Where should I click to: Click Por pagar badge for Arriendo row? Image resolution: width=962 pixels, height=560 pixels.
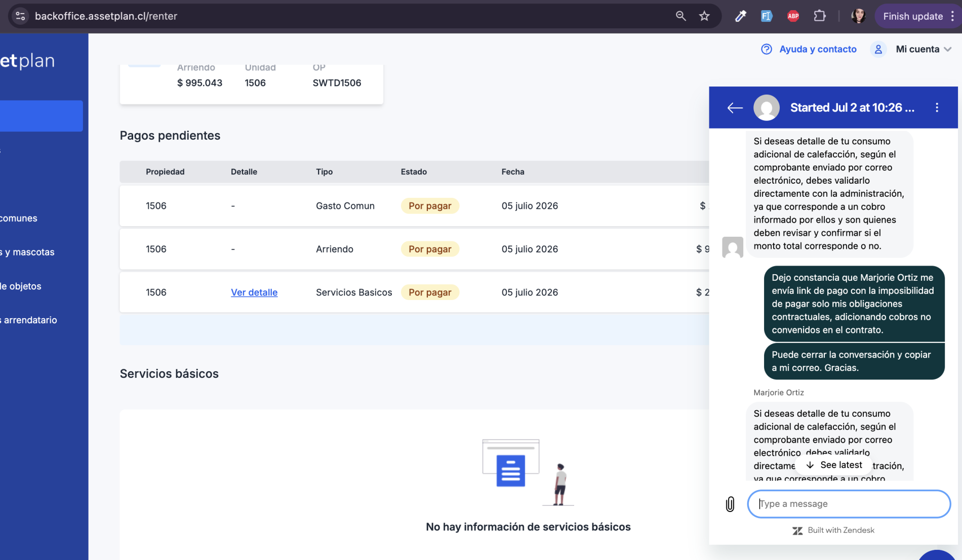(430, 249)
